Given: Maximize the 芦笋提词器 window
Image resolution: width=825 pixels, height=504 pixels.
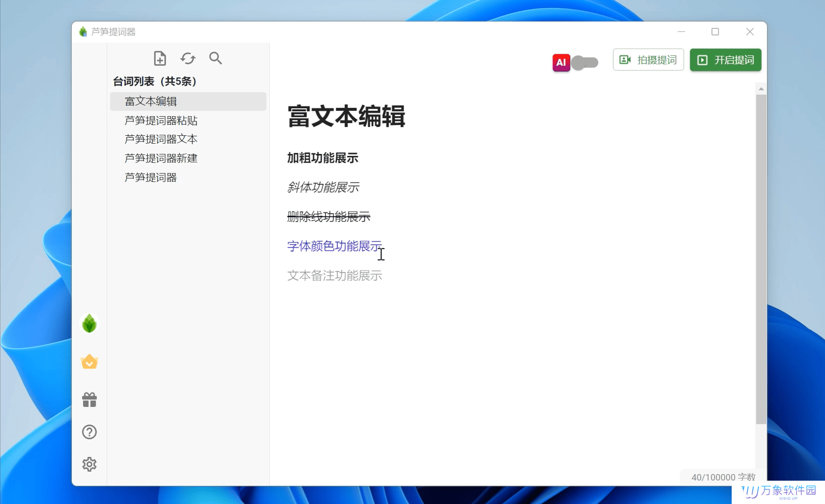Looking at the screenshot, I should pyautogui.click(x=715, y=32).
